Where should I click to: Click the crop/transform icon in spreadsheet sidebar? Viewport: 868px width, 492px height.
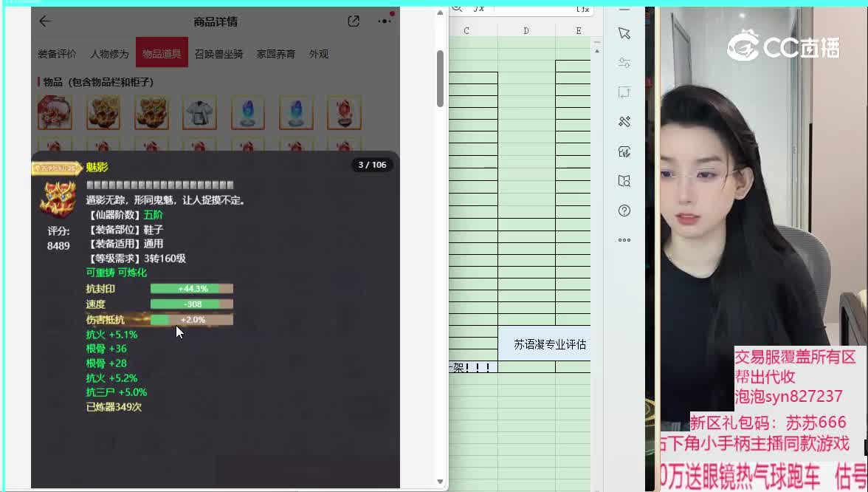[624, 92]
